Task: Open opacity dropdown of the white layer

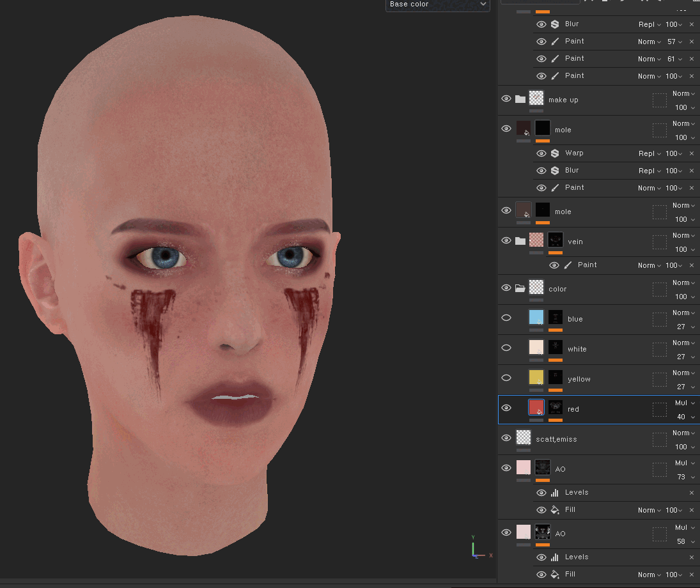Action: click(x=685, y=357)
